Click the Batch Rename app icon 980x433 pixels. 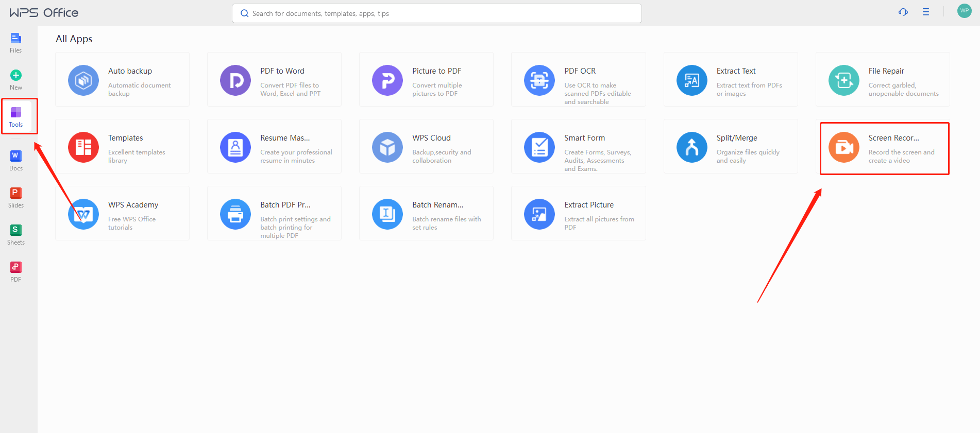(387, 214)
